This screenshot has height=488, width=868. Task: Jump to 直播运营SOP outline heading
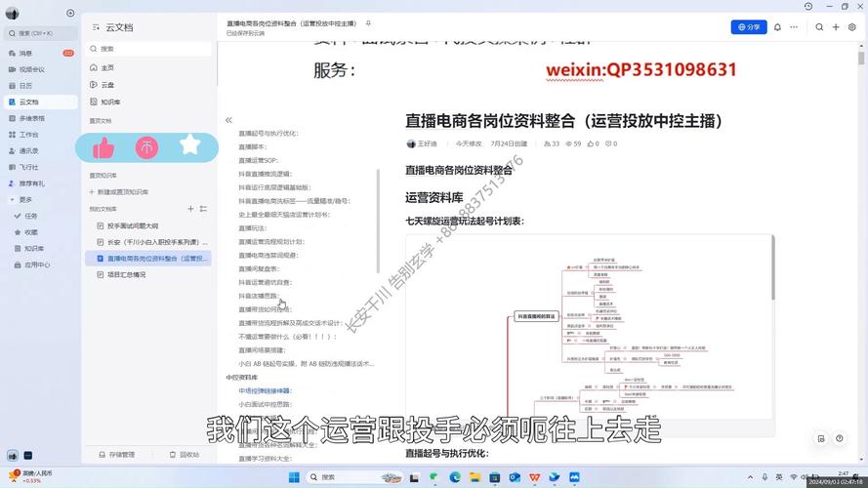259,160
